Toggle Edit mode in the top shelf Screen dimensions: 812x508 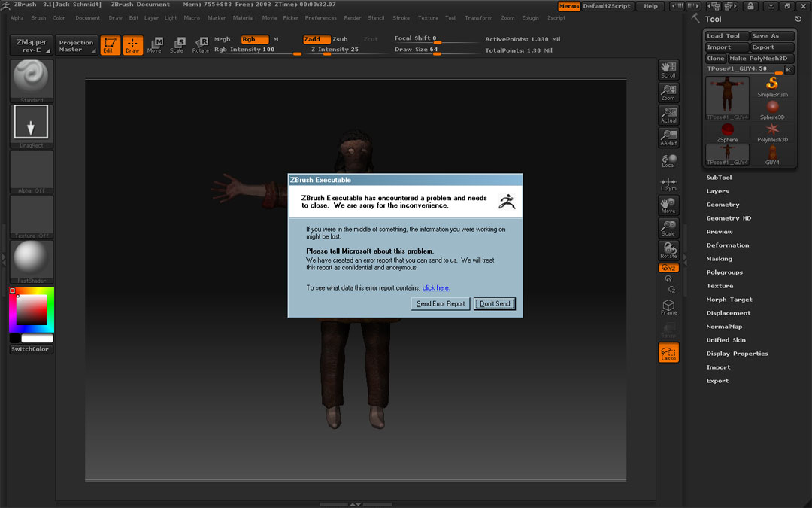pyautogui.click(x=111, y=45)
